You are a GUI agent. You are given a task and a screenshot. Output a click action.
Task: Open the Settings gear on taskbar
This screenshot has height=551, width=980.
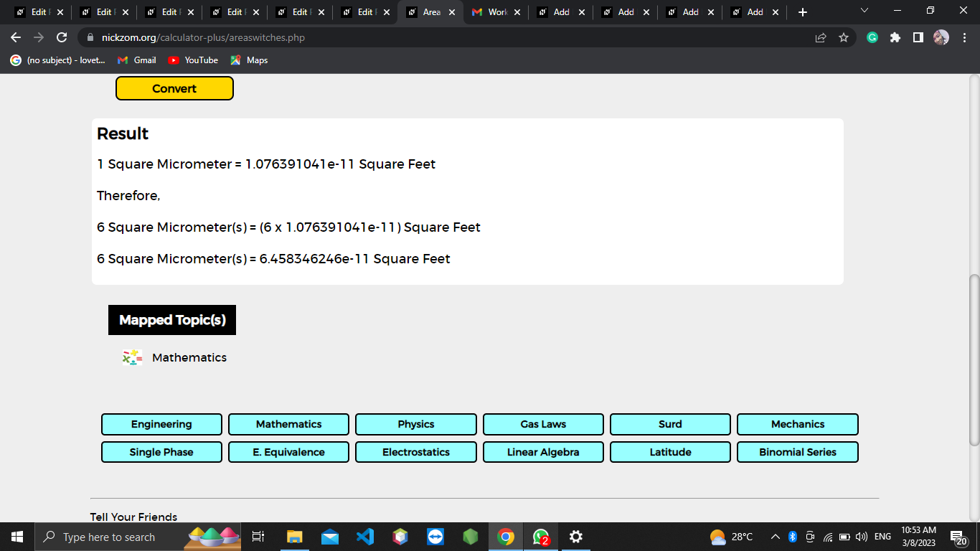[x=576, y=537]
